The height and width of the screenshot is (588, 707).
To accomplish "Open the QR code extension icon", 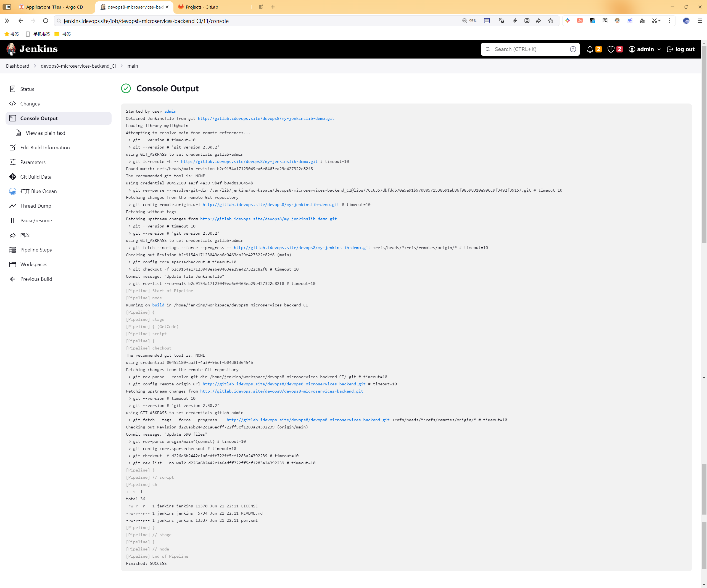I will 605,21.
